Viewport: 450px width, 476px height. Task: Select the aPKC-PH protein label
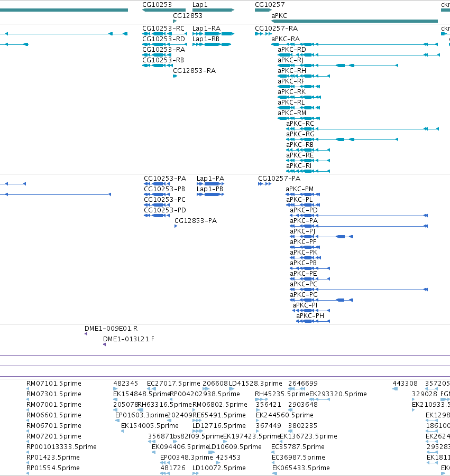point(310,316)
